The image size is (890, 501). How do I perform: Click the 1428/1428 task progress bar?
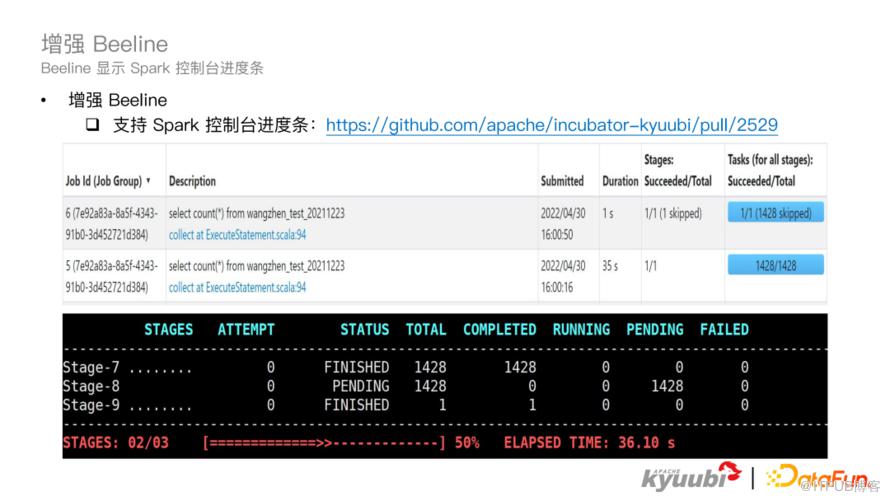[776, 266]
